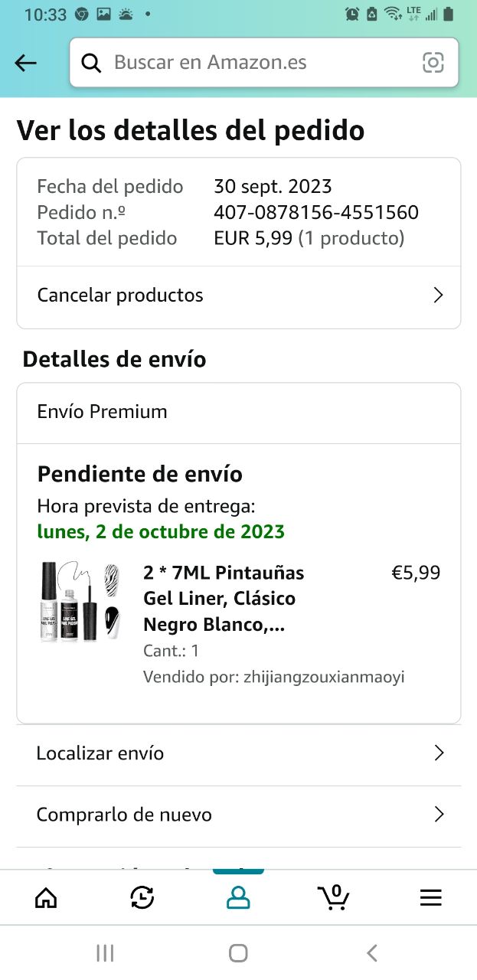This screenshot has height=980, width=477.
Task: Go to Home tab icon
Action: pos(46,897)
